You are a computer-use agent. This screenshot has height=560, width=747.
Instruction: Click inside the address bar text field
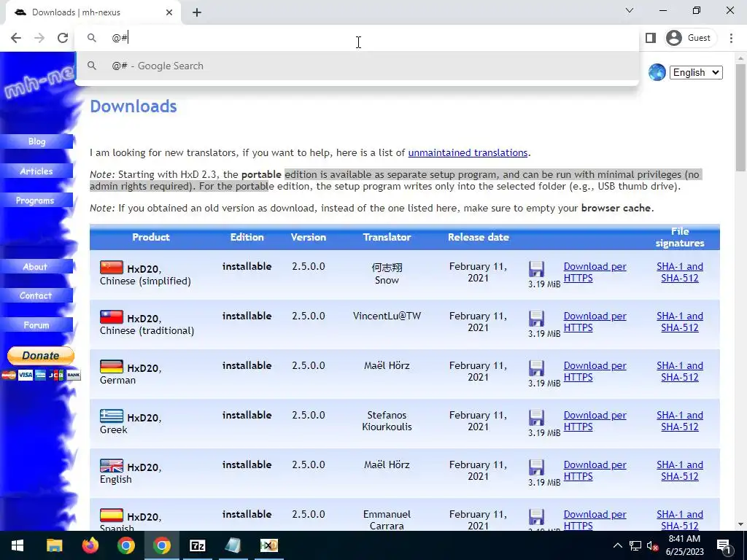[356, 38]
